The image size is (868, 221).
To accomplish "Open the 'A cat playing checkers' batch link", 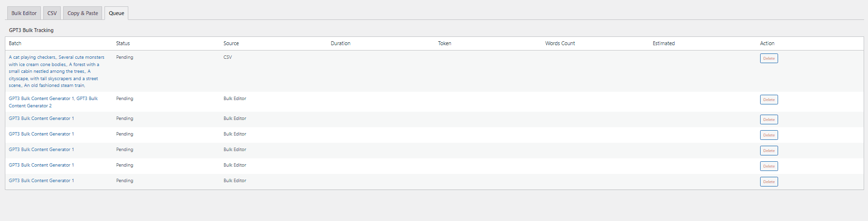I will (56, 71).
